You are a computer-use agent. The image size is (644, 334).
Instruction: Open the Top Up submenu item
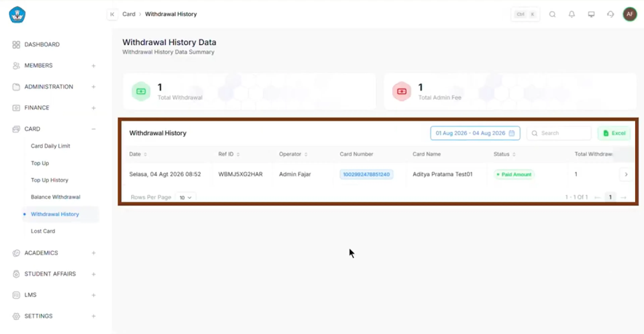pos(40,163)
